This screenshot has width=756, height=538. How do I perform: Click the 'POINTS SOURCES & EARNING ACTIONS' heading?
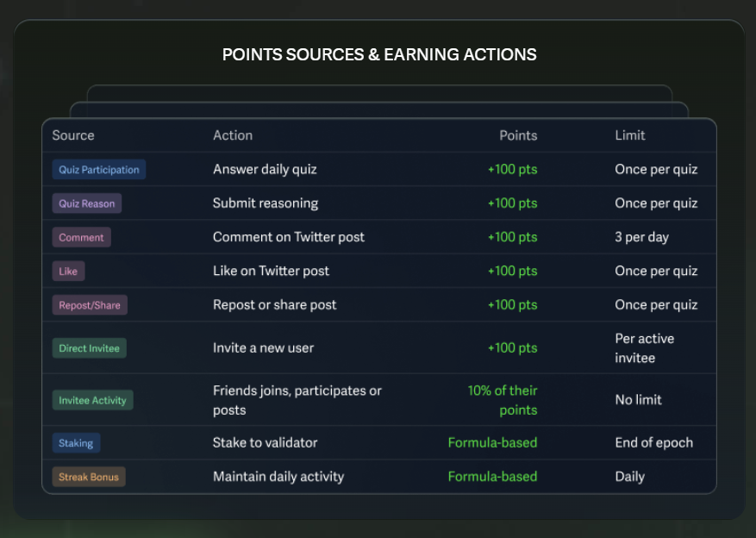379,55
